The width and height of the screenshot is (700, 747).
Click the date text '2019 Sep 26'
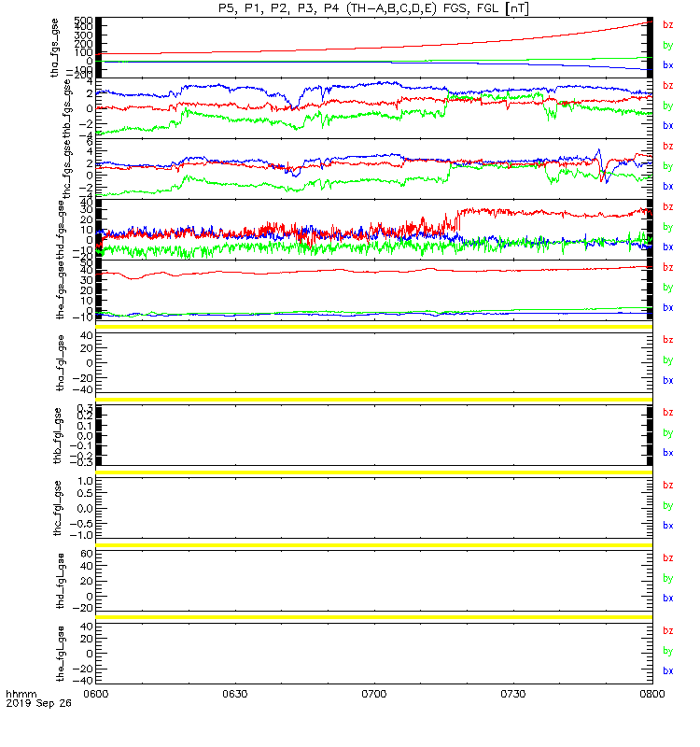pos(38,703)
